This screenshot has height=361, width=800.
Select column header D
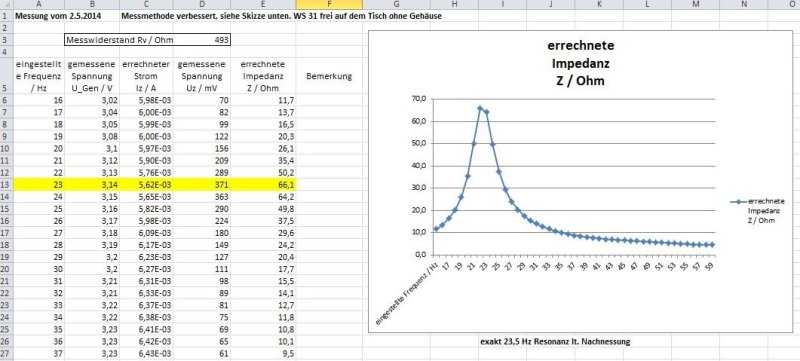[x=202, y=5]
